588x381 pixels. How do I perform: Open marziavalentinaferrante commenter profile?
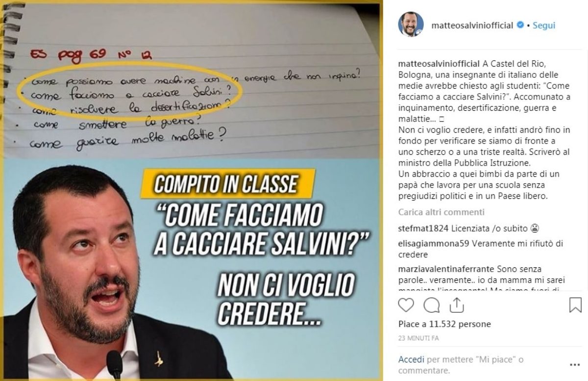446,269
